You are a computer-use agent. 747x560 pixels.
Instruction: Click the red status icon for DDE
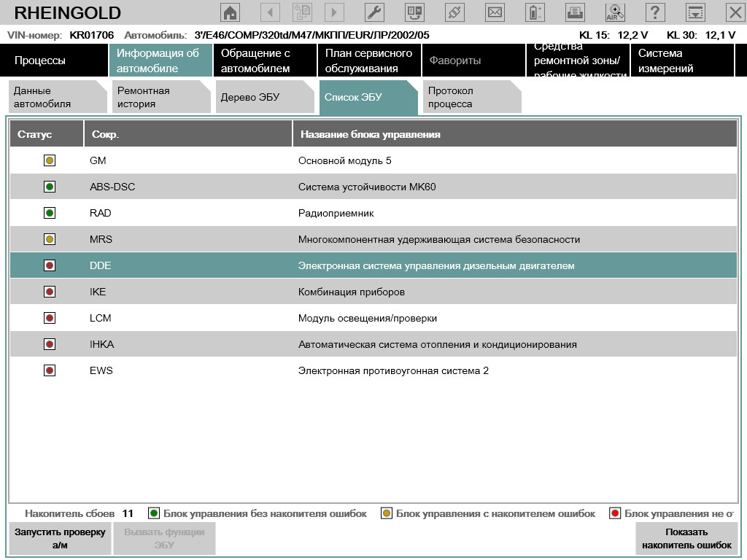(50, 265)
